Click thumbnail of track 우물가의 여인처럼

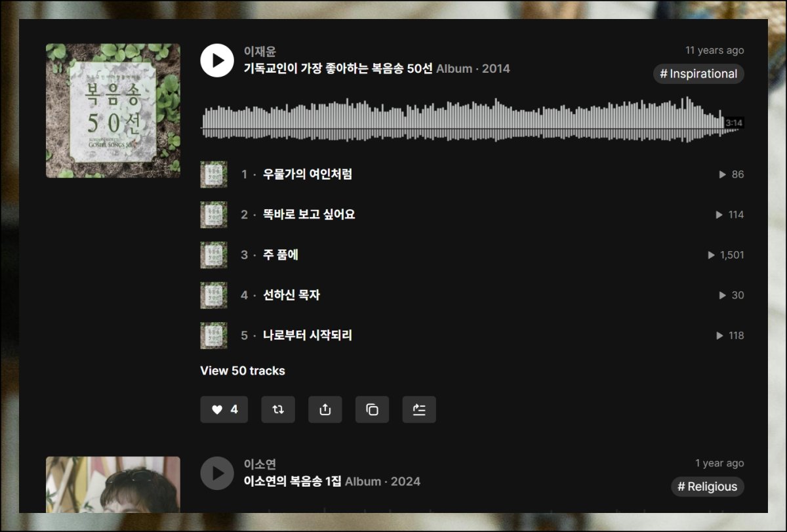click(x=214, y=174)
